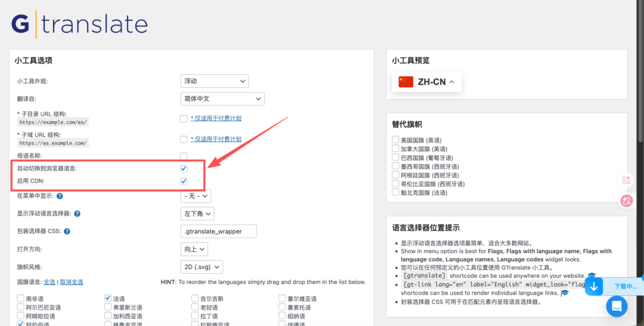
Task: Click the 全选 link
Action: click(x=49, y=282)
